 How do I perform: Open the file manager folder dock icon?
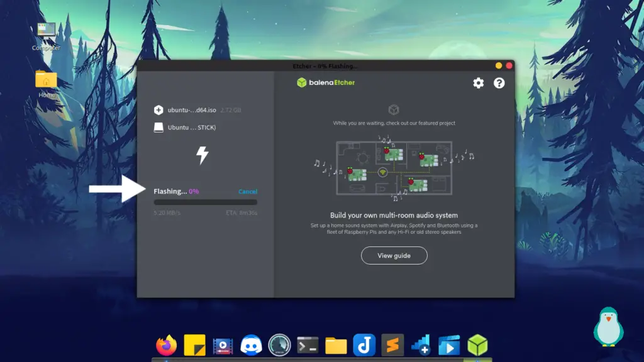(x=336, y=346)
